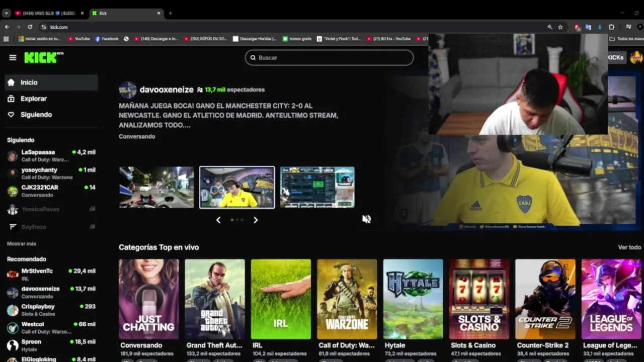This screenshot has width=644, height=362.
Task: Click Ver todo for top categories
Action: [x=629, y=247]
